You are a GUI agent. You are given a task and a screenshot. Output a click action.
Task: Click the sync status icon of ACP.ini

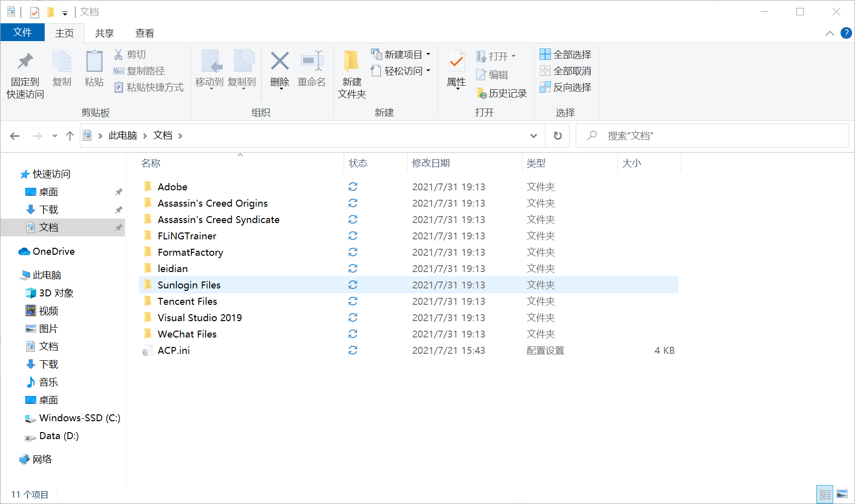point(353,350)
